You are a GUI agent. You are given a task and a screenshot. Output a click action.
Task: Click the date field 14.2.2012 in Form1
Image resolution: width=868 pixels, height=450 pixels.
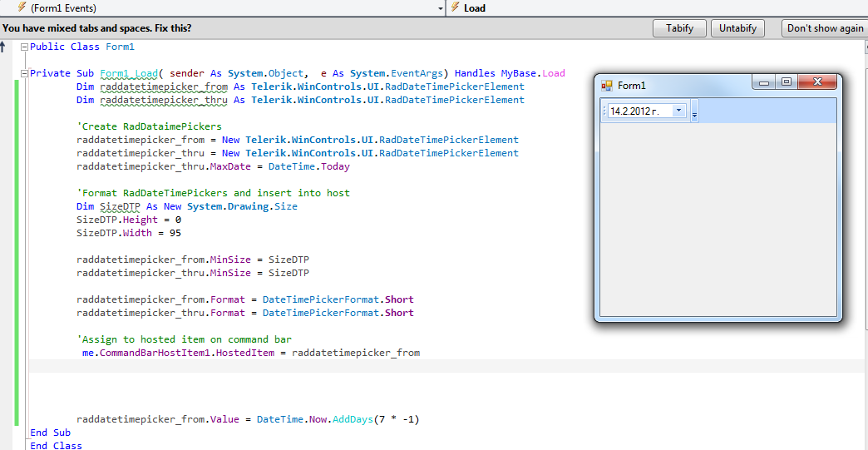(639, 111)
